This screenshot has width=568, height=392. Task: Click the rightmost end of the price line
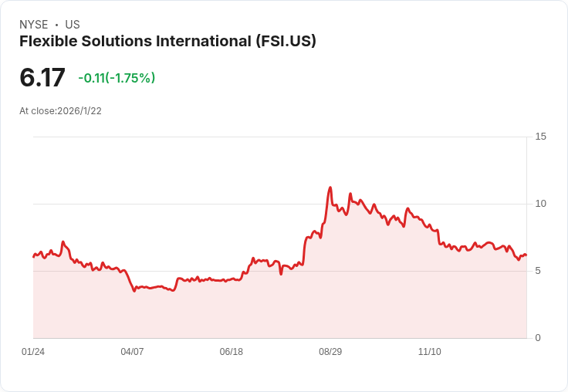coord(526,255)
